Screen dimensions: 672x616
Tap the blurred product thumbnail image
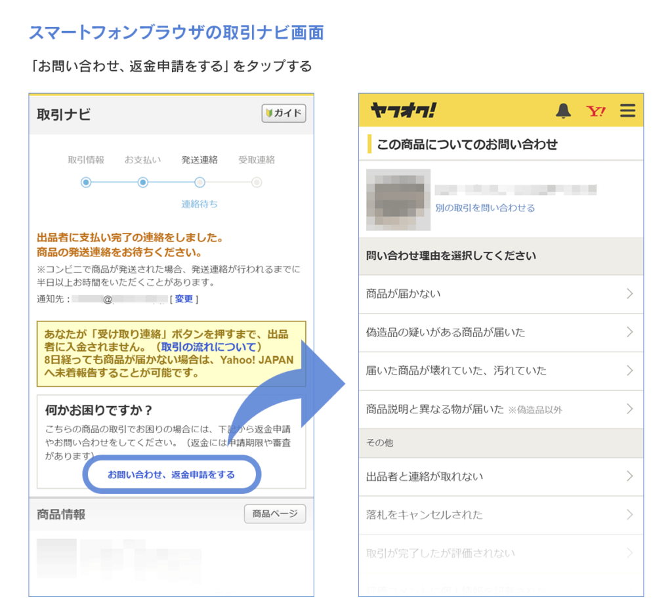click(398, 199)
